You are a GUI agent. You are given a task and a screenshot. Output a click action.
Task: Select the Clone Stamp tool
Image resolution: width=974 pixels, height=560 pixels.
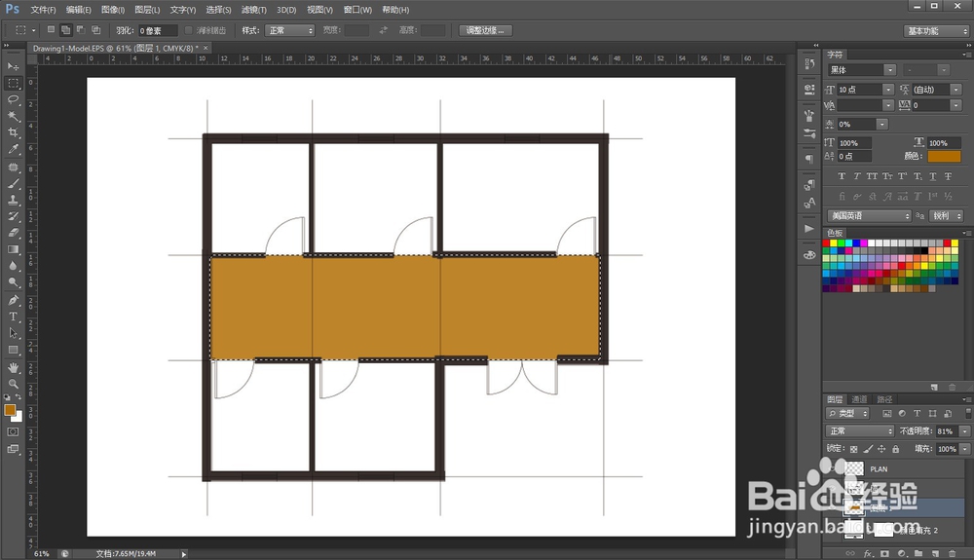tap(13, 200)
